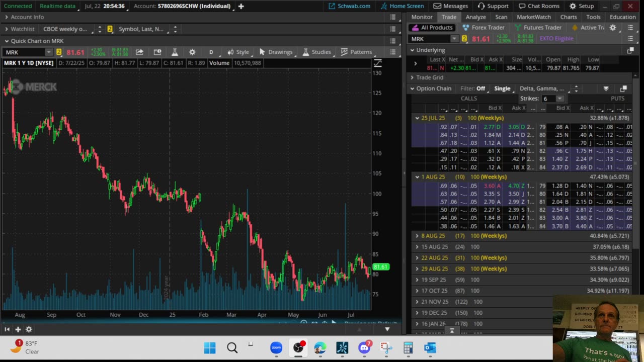Open the share chart icon
The image size is (644, 362).
point(139,52)
